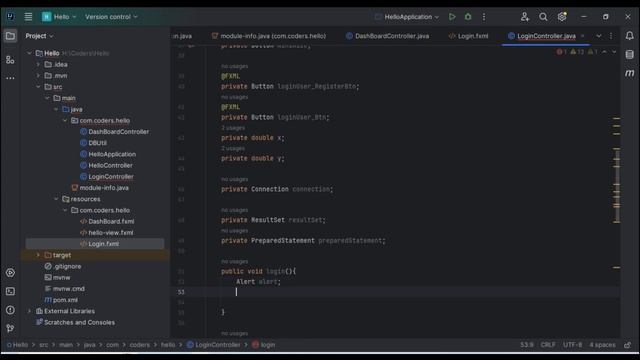
Task: Select mvnw.cmd in project tree
Action: click(64, 289)
